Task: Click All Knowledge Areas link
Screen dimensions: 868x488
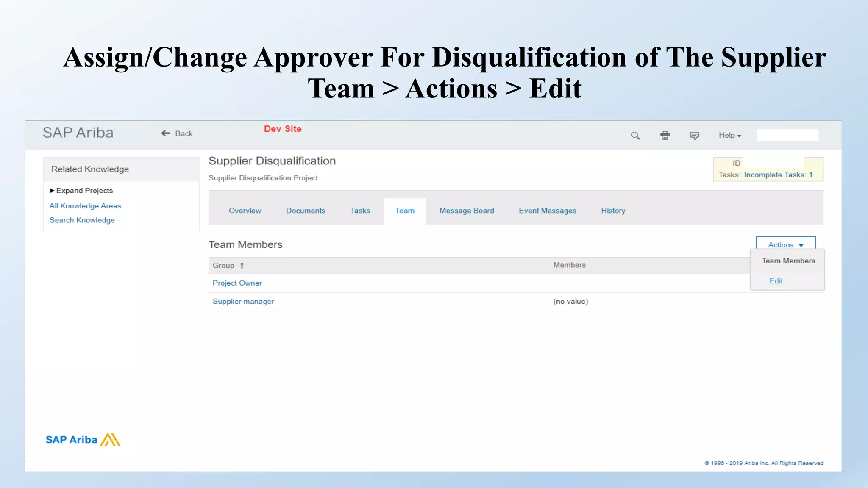Action: click(85, 206)
